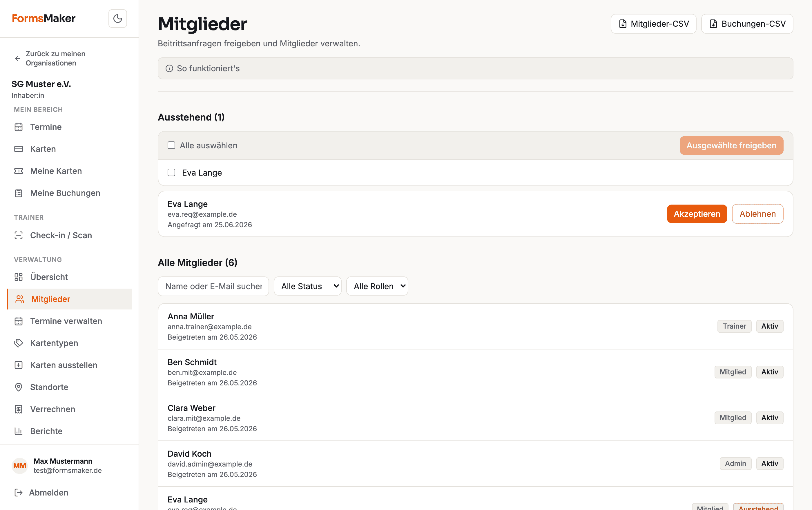Click the MM user avatar
Screen dimensions: 812x510
(x=19, y=466)
